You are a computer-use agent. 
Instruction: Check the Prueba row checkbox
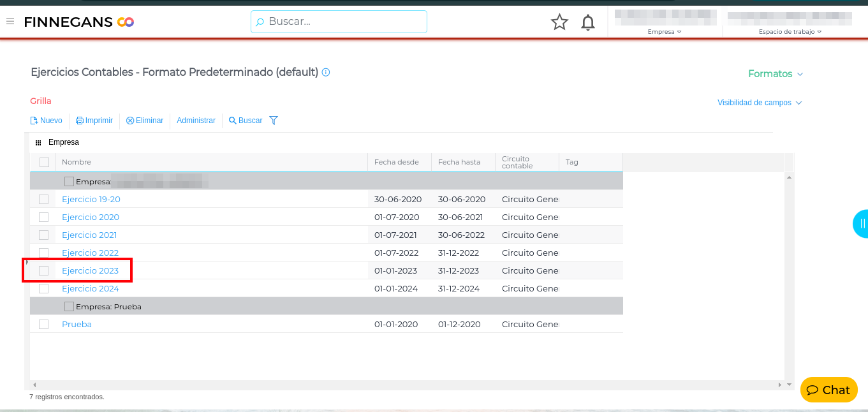click(43, 324)
